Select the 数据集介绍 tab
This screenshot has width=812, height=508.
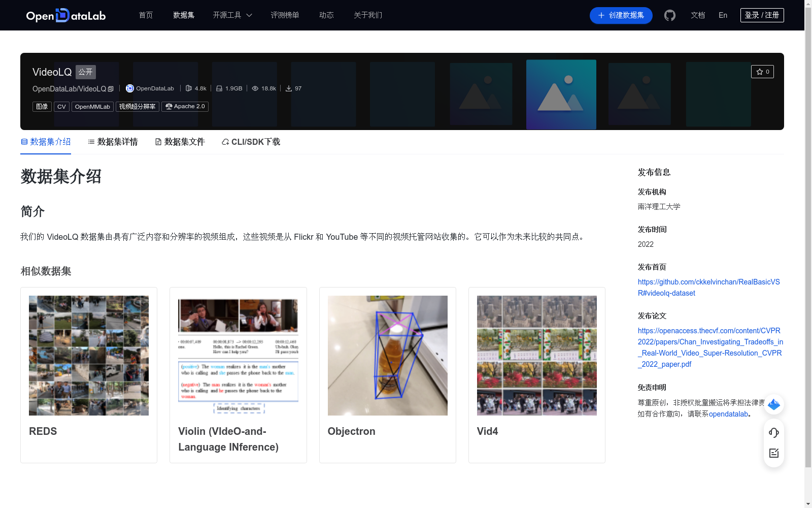[x=46, y=142]
